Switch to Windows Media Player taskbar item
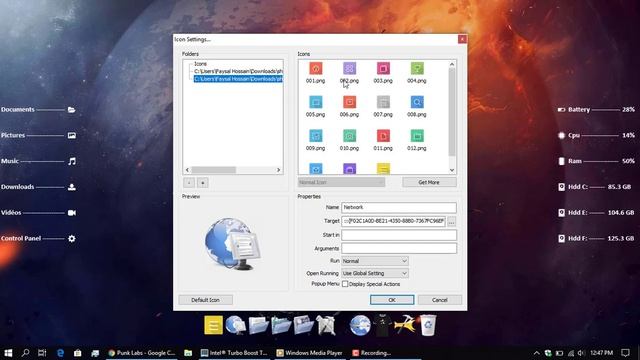Viewport: 640px width, 360px height. (x=309, y=353)
